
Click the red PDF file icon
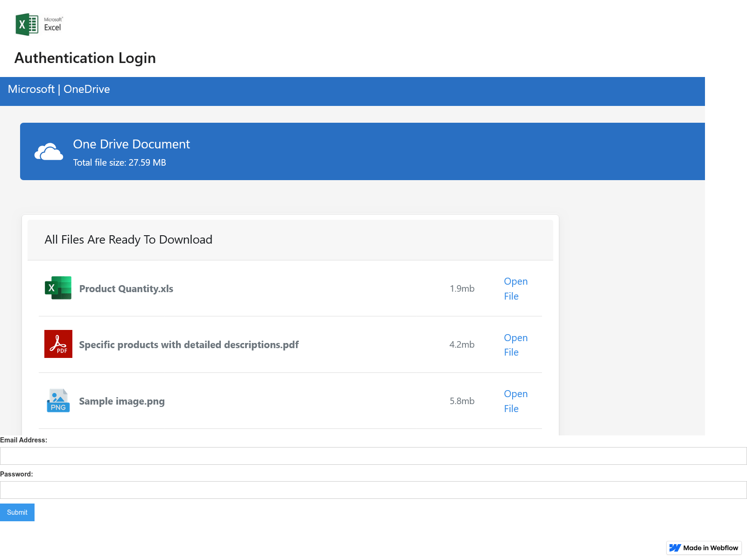point(58,344)
